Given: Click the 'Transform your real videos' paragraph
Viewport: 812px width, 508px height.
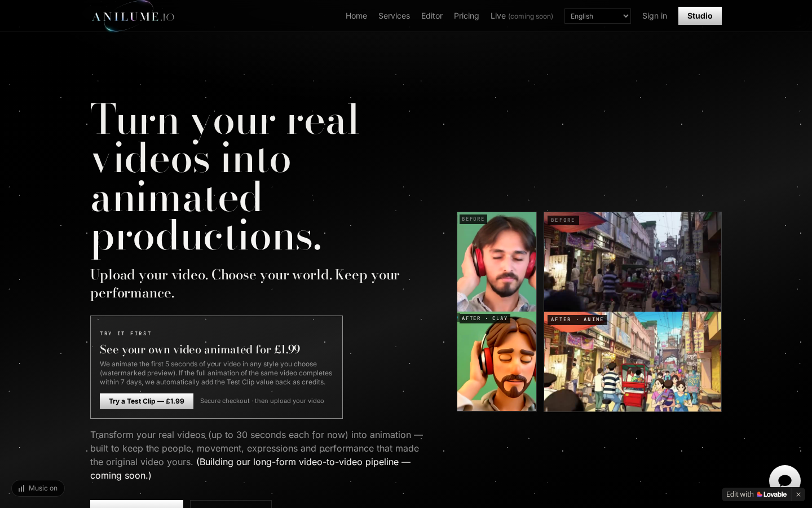Looking at the screenshot, I should [257, 455].
